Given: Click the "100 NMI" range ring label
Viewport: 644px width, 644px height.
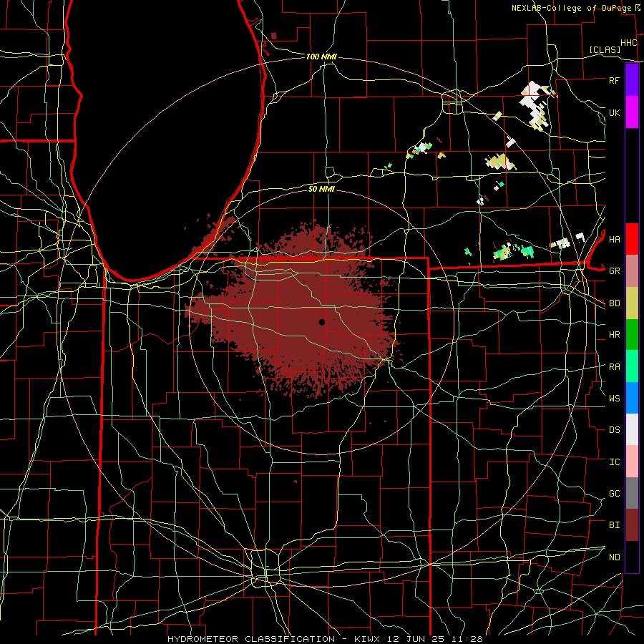Looking at the screenshot, I should [x=321, y=57].
